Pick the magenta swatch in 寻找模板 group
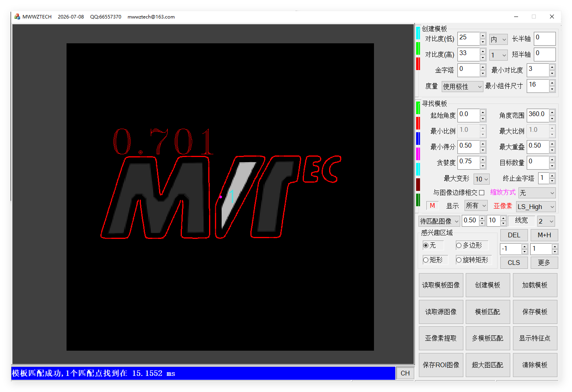 click(418, 154)
